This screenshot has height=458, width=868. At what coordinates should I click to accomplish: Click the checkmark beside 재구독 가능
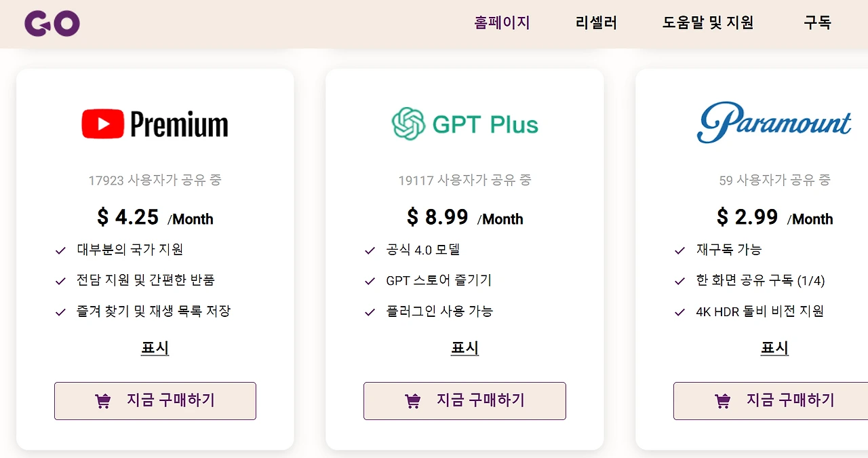click(679, 250)
